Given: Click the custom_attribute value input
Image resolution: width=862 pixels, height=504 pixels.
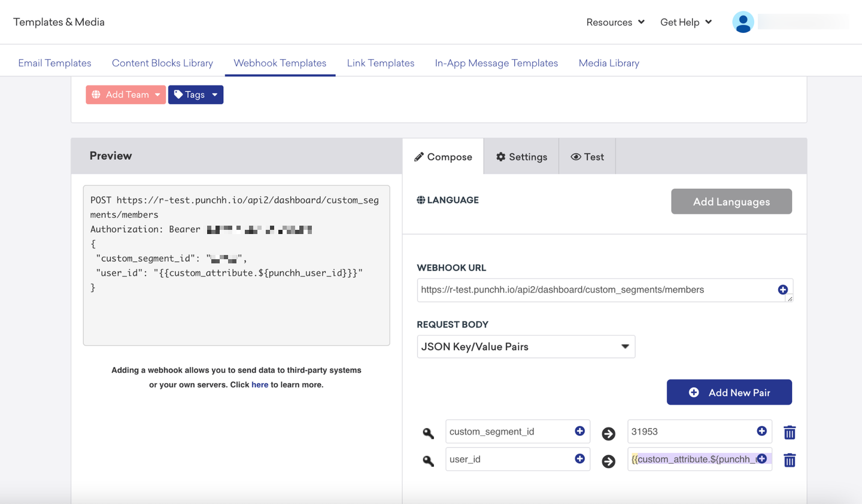Looking at the screenshot, I should [700, 459].
